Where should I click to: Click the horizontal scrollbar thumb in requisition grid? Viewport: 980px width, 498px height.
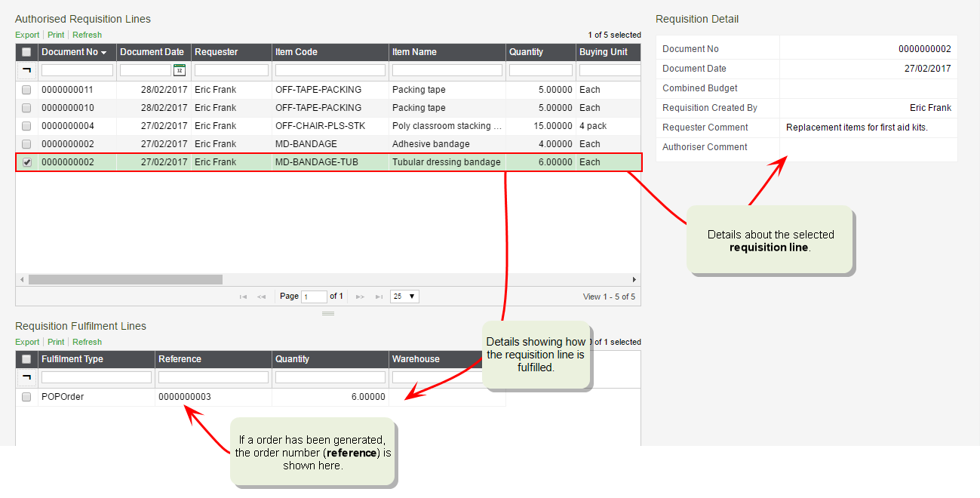125,279
